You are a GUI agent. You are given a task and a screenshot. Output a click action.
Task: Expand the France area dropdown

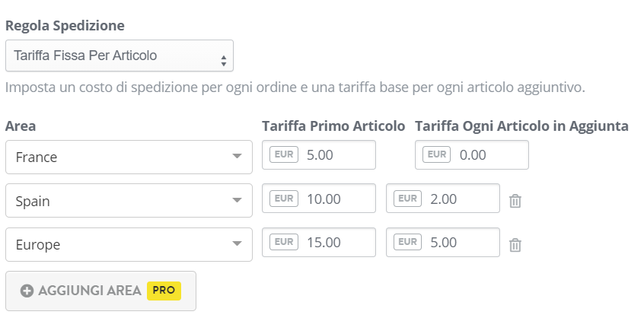coord(129,157)
